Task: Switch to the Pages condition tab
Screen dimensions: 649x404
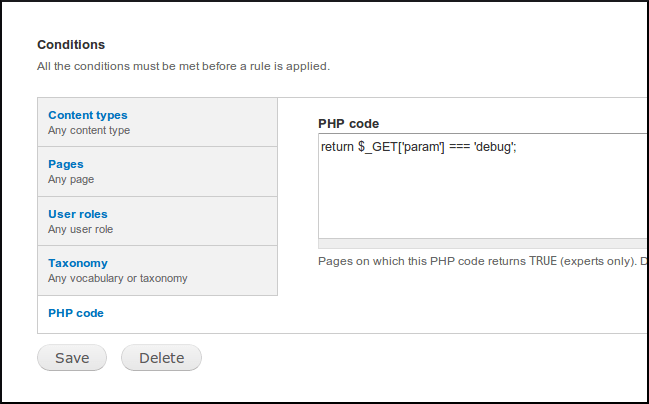Action: coord(157,171)
